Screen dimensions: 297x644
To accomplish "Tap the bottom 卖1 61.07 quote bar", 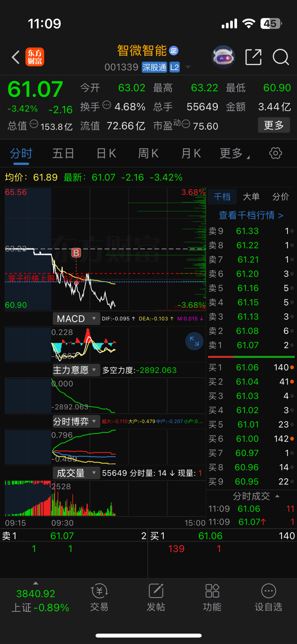I will 74,536.
